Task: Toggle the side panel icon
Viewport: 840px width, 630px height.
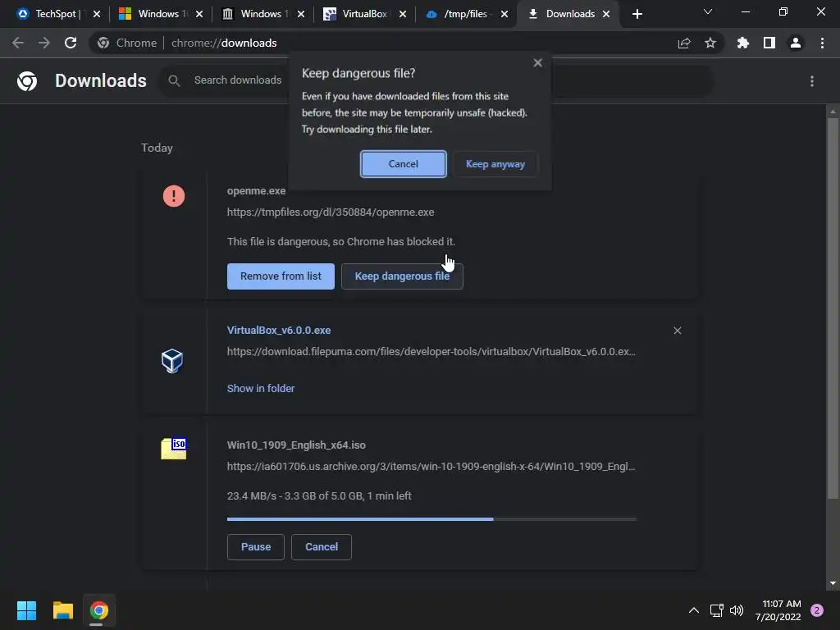Action: (x=769, y=43)
